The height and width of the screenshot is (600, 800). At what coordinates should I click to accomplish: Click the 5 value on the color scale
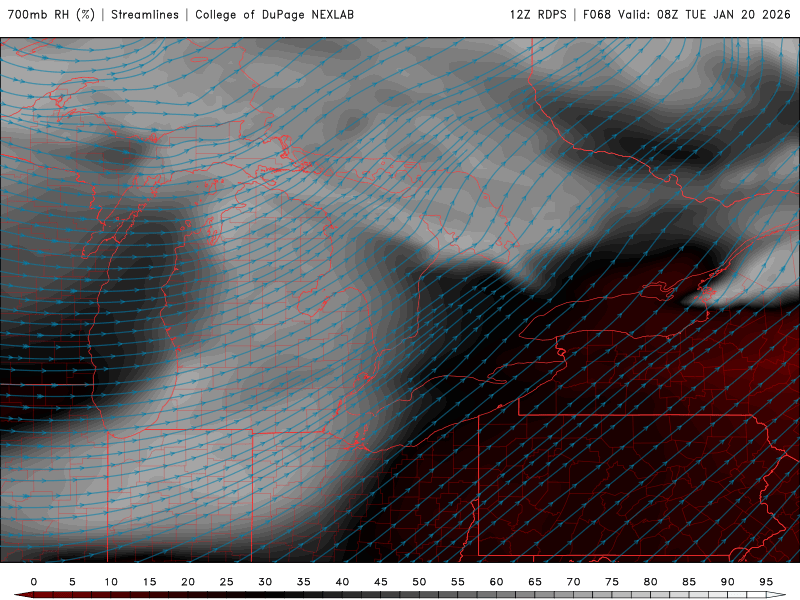click(x=72, y=582)
